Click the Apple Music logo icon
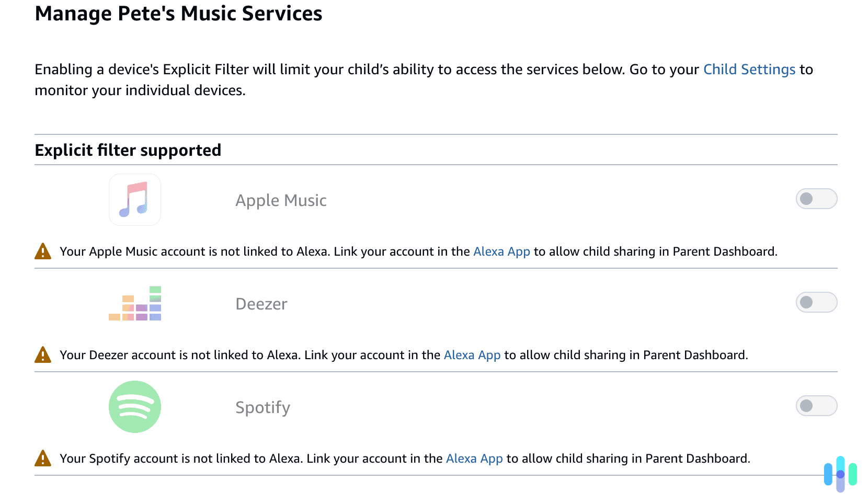 (x=134, y=200)
